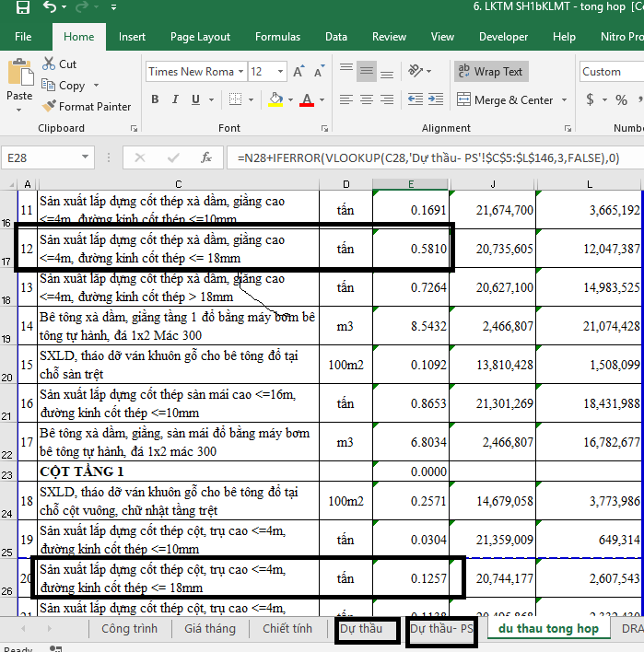Apply cell borders with Borders icon
Screen dimensions: 644x652
coord(235,99)
